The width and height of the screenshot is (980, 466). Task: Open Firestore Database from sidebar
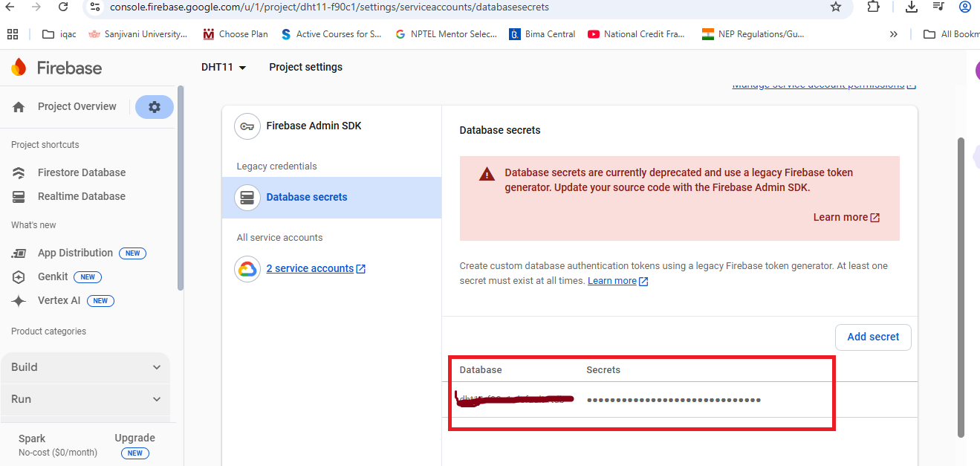click(x=82, y=172)
